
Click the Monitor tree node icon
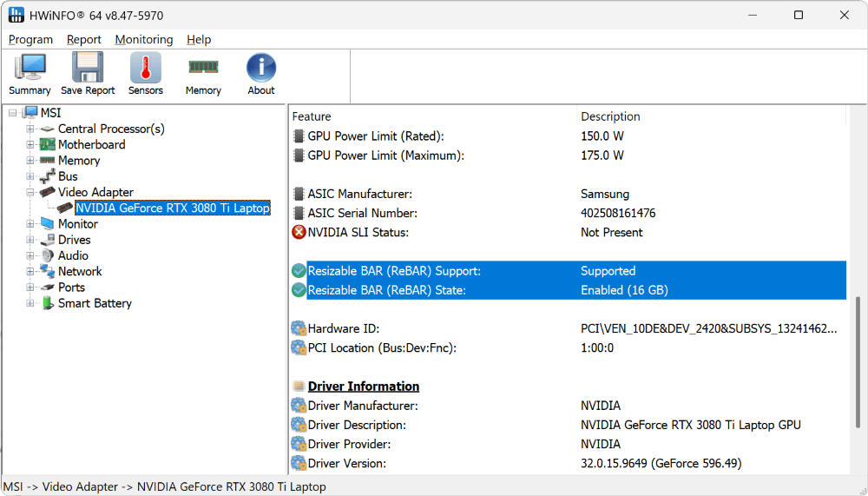48,224
